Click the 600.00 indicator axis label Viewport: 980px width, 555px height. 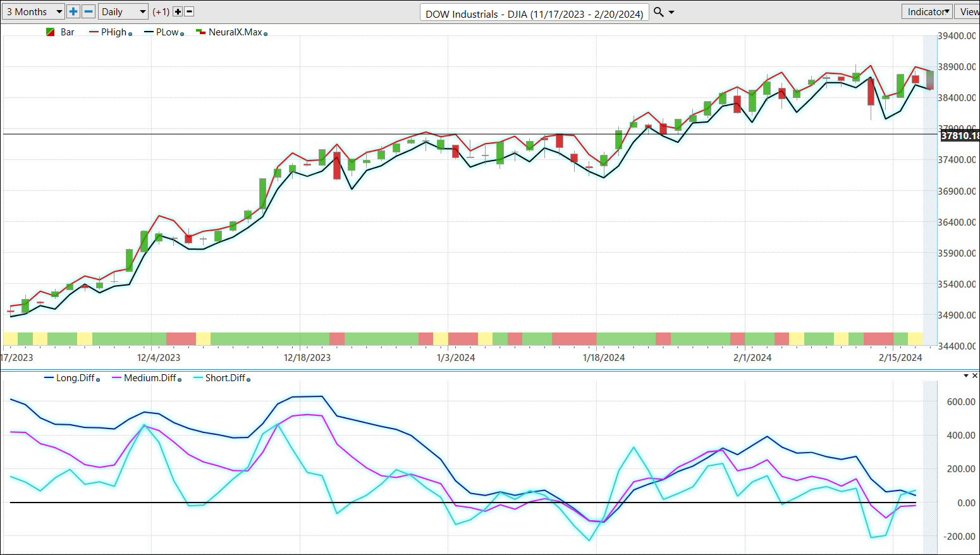click(x=961, y=402)
